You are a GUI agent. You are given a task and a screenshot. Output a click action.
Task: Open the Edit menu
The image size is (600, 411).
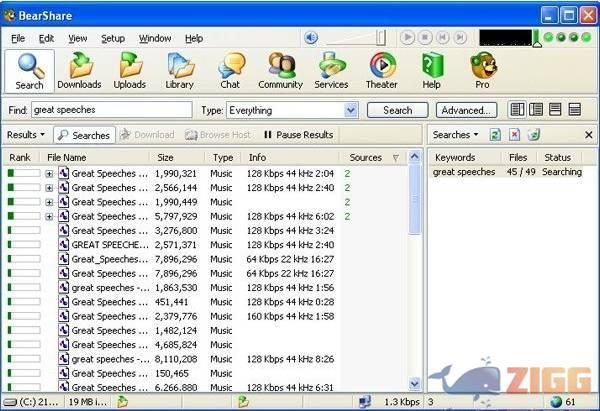(46, 38)
